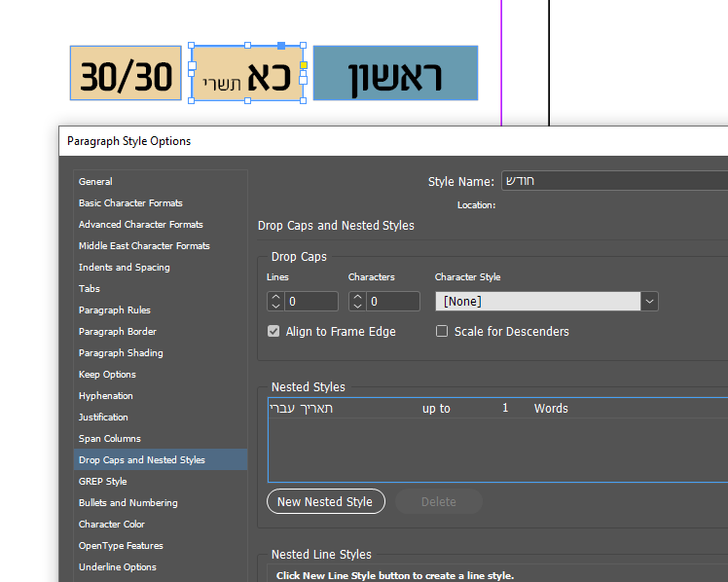
Task: Click the Characters stepper arrows
Action: (357, 301)
